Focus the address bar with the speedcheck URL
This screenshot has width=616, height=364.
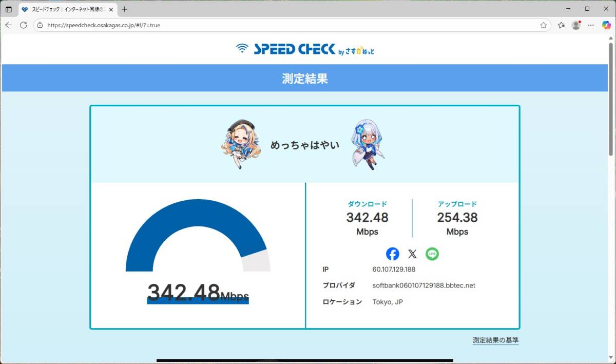(292, 25)
